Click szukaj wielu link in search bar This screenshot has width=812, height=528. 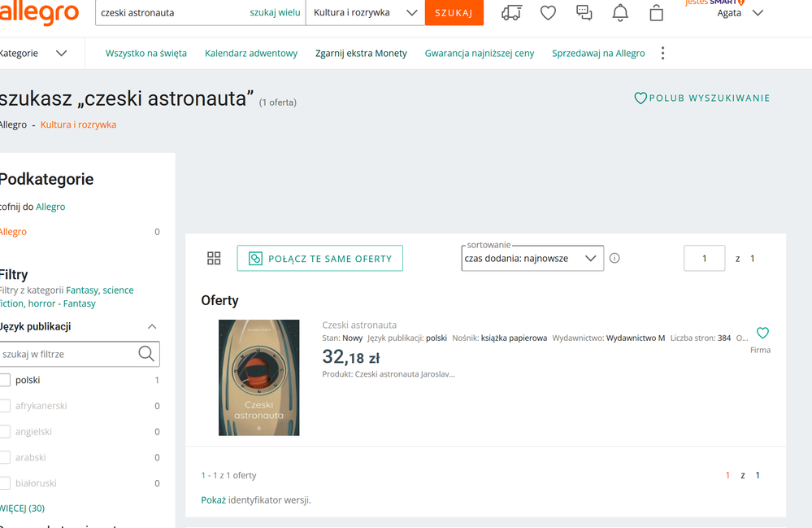tap(275, 12)
